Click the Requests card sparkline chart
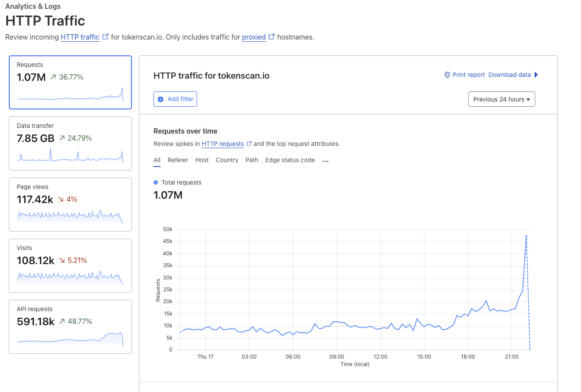This screenshot has width=581, height=392. point(70,94)
